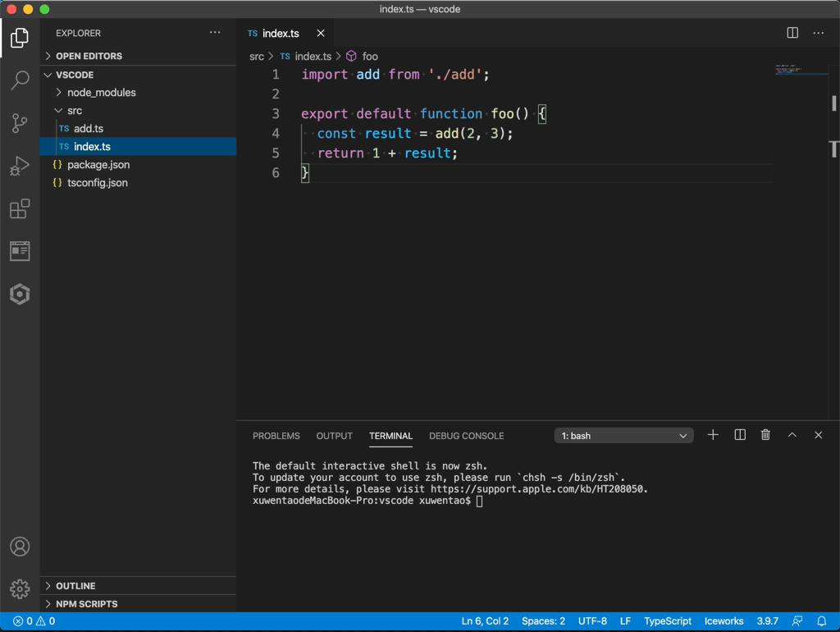Toggle split terminal in panel
The image size is (840, 632).
coord(740,435)
